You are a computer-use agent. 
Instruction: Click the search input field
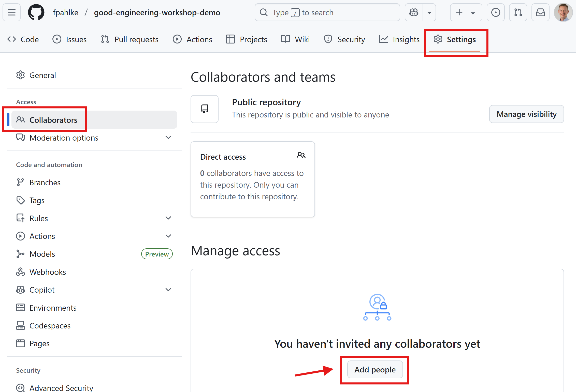[x=327, y=12]
